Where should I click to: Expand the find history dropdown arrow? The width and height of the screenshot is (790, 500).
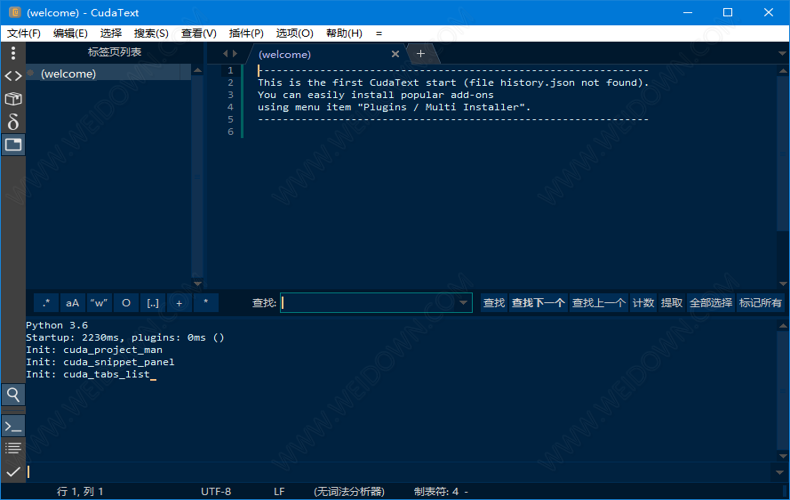click(x=463, y=303)
